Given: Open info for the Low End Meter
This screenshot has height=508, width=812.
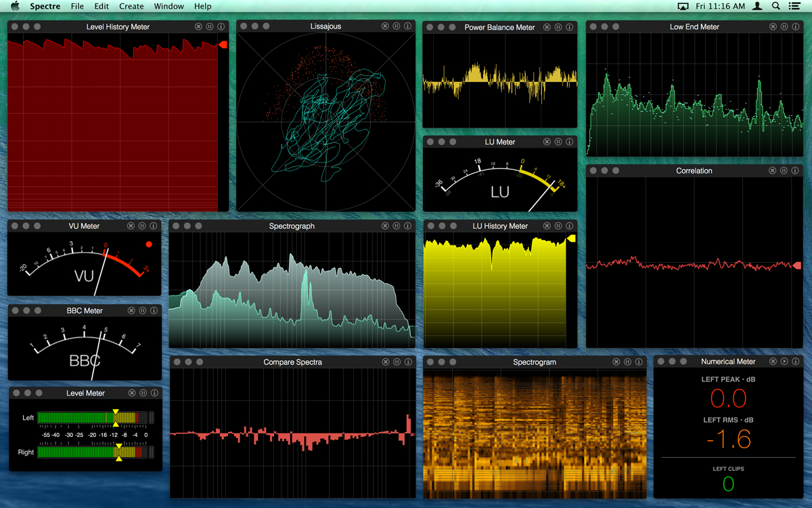Looking at the screenshot, I should pos(794,26).
